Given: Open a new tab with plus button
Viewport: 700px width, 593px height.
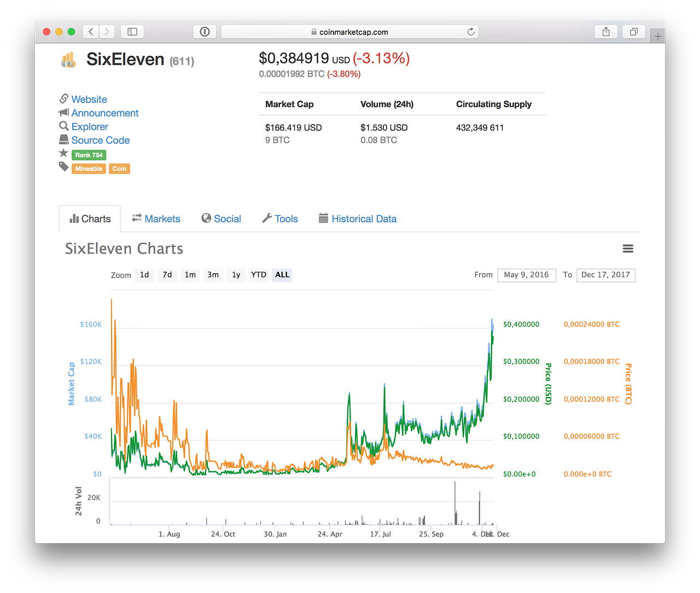Looking at the screenshot, I should [658, 36].
